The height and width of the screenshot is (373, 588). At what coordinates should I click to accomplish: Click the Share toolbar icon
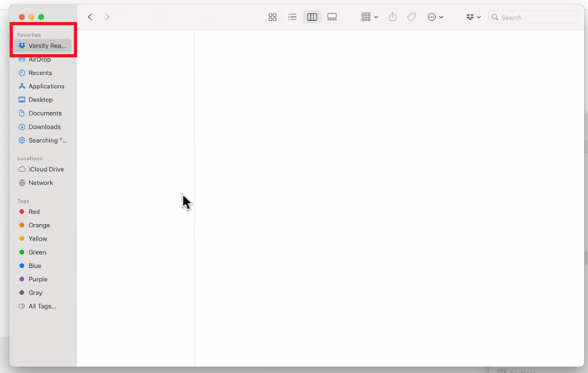coord(393,17)
